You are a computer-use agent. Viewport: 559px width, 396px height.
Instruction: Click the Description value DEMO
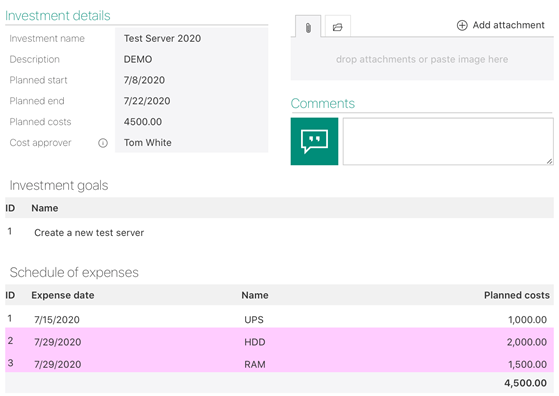click(138, 59)
